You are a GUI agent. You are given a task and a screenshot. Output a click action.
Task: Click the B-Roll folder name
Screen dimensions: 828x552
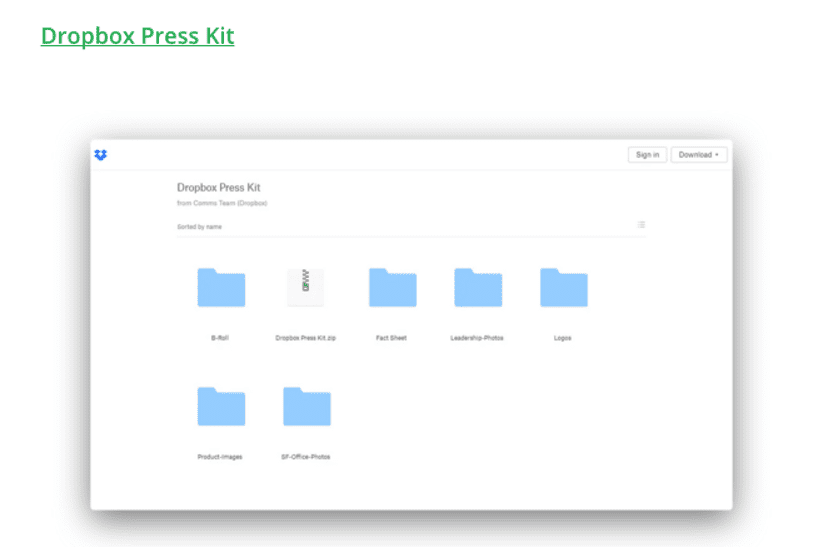click(x=220, y=338)
